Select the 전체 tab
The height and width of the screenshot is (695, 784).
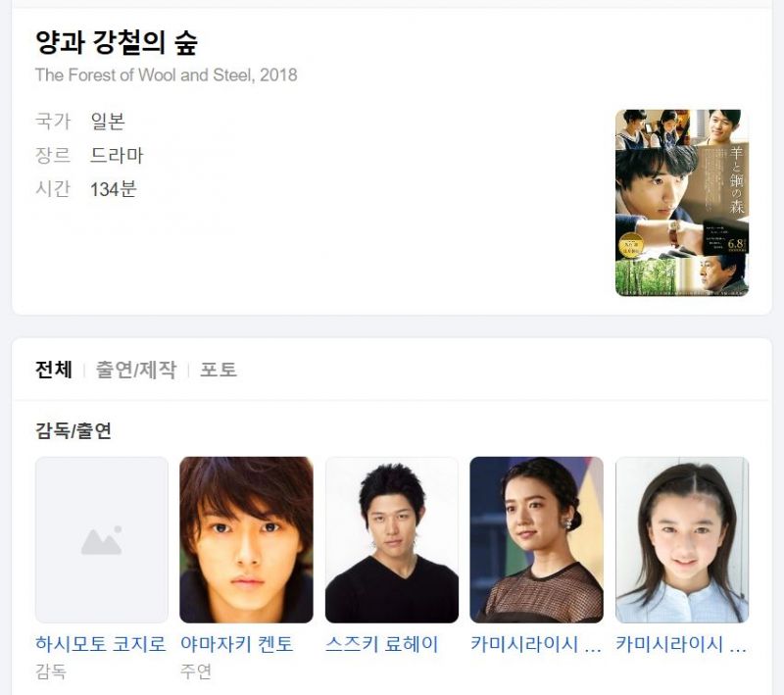point(54,370)
